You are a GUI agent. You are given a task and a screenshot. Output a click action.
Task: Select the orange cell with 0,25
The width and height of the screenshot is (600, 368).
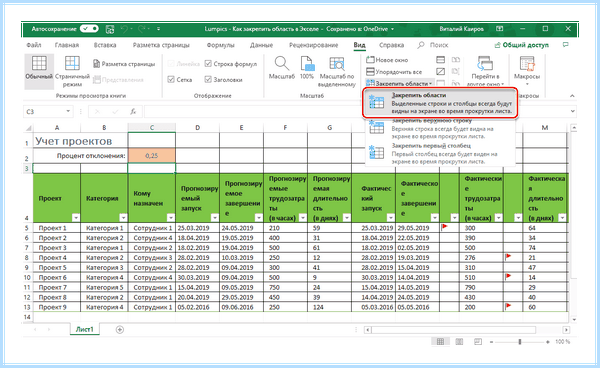152,156
